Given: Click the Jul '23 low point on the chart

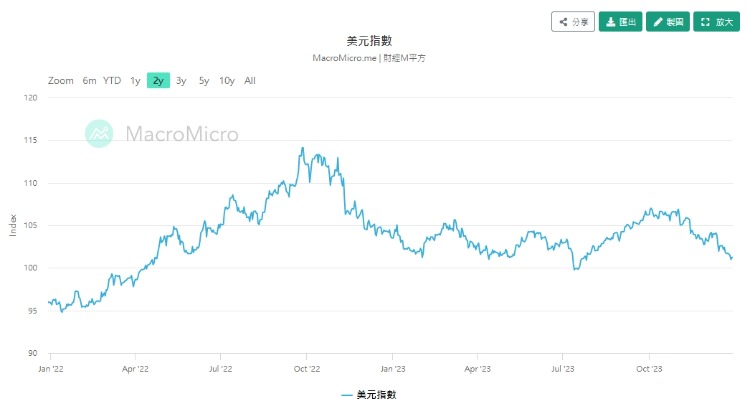Looking at the screenshot, I should click(575, 269).
